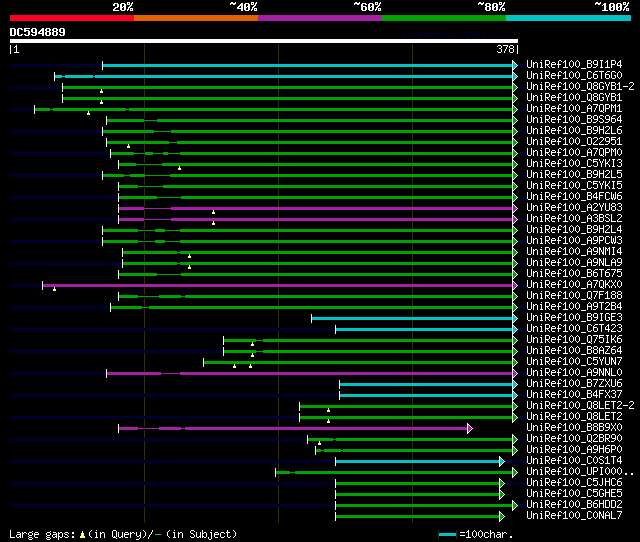Click the DC594889 query name
Viewport: 640px width, 542px height.
pyautogui.click(x=37, y=32)
